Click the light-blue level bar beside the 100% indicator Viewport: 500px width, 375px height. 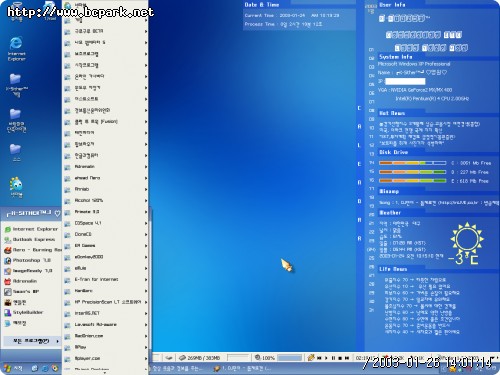(x=289, y=358)
